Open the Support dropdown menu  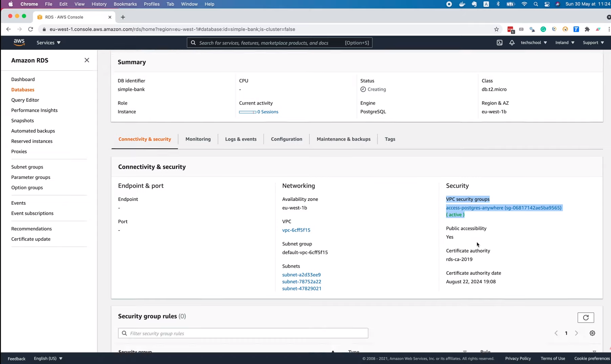tap(593, 43)
